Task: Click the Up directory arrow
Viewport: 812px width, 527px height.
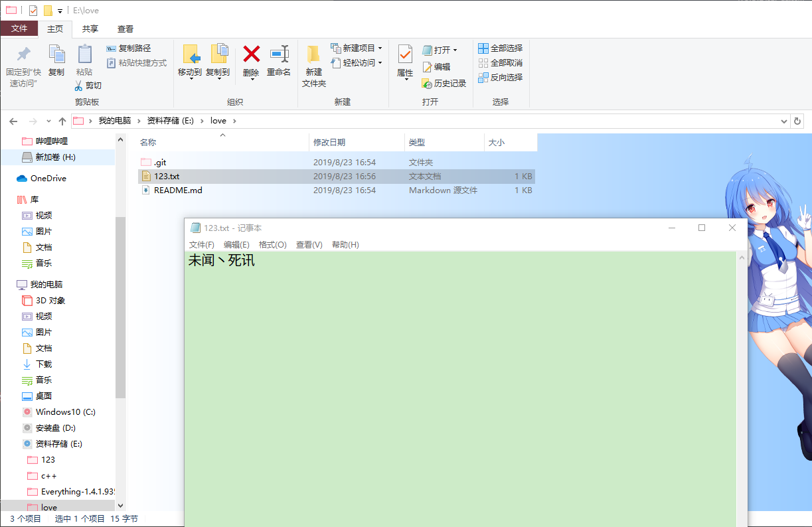Action: click(x=62, y=121)
